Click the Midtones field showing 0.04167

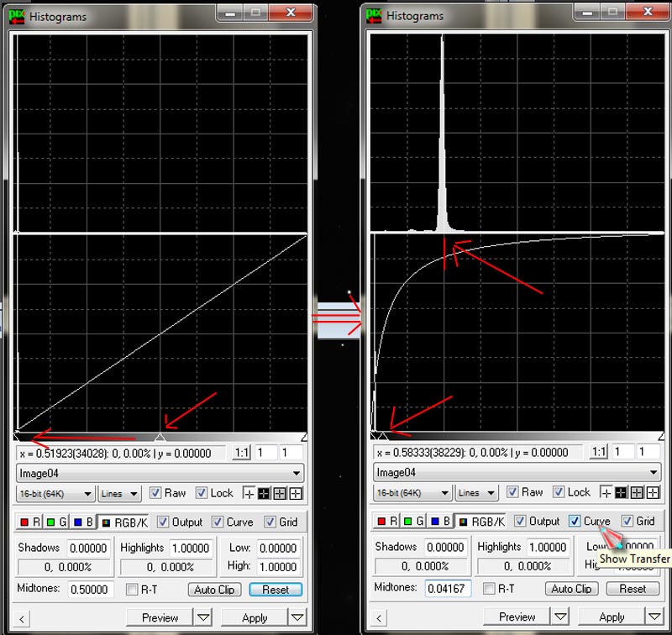[x=448, y=589]
